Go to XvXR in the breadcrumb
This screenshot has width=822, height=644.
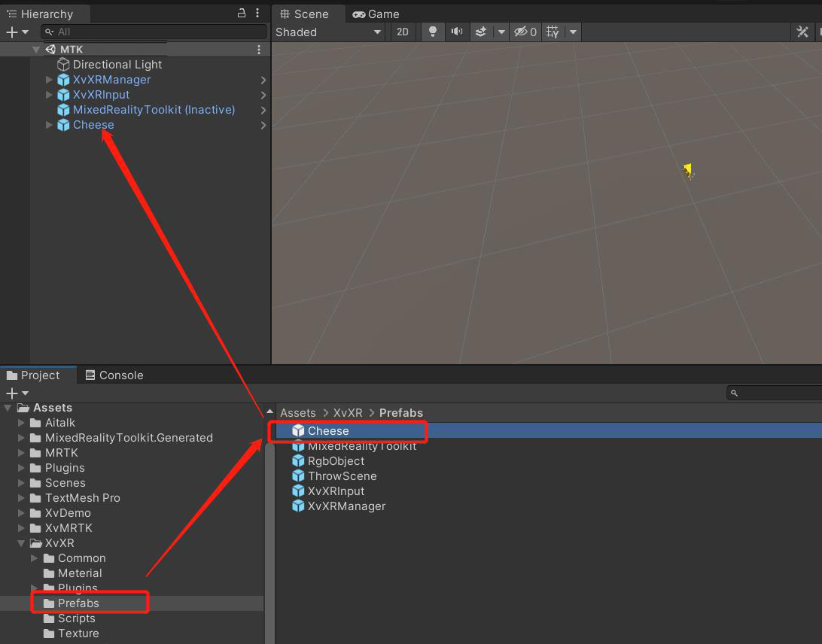[x=348, y=413]
